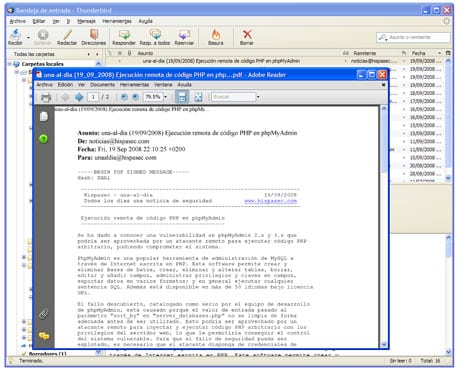
Task: Select the Borradores (1) folder
Action: click(x=47, y=353)
